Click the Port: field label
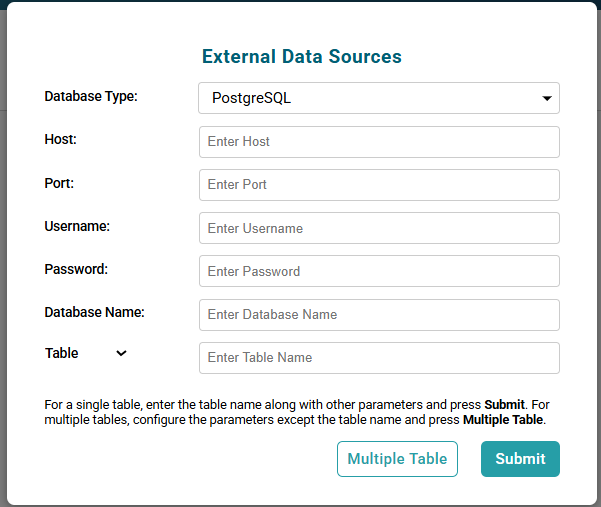Viewport: 601px width, 507px height. pyautogui.click(x=60, y=183)
